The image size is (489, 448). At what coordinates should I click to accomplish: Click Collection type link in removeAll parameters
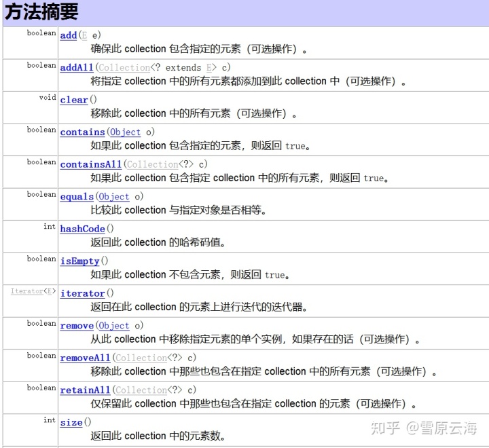(141, 358)
